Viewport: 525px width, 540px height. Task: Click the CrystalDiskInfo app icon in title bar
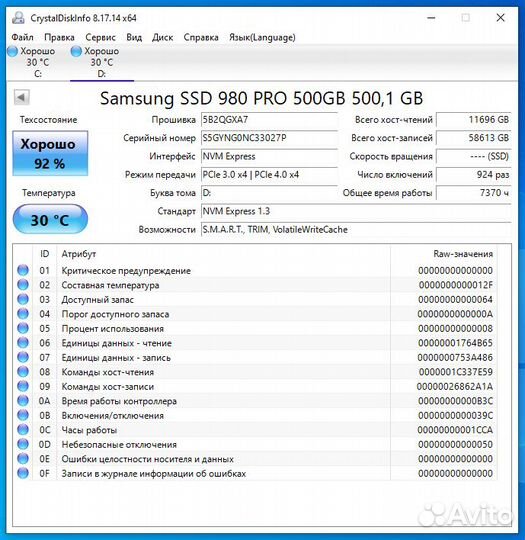[18, 18]
